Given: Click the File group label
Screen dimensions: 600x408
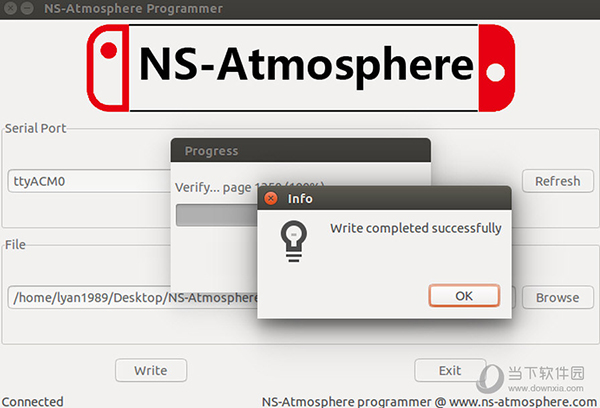Looking at the screenshot, I should point(15,245).
